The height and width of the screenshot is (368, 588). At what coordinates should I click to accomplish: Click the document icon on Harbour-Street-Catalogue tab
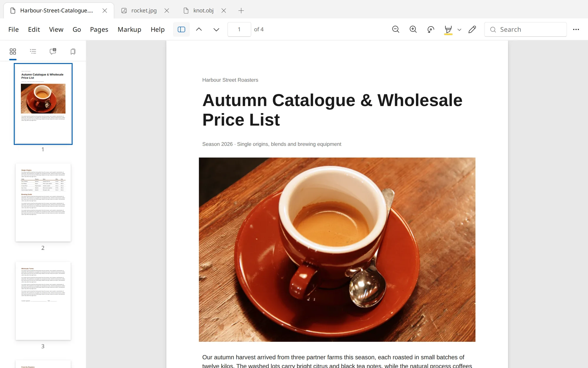pyautogui.click(x=13, y=11)
